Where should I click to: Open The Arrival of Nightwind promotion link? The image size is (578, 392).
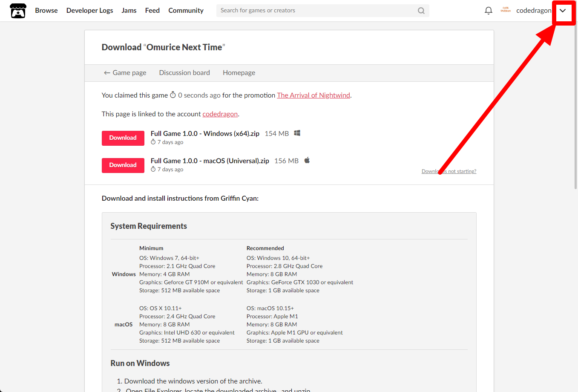coord(313,95)
